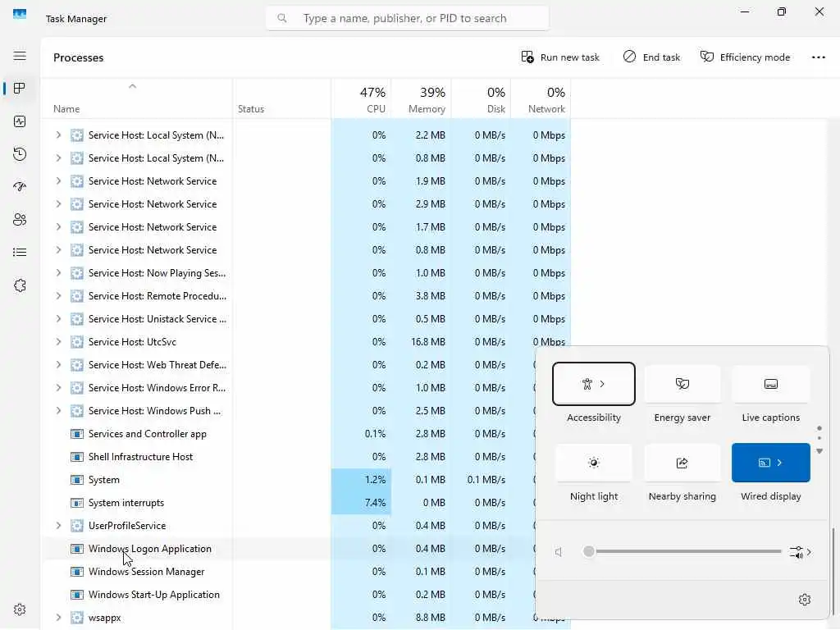Open Startup apps sidebar page
Viewport: 840px width, 630px height.
[x=20, y=187]
